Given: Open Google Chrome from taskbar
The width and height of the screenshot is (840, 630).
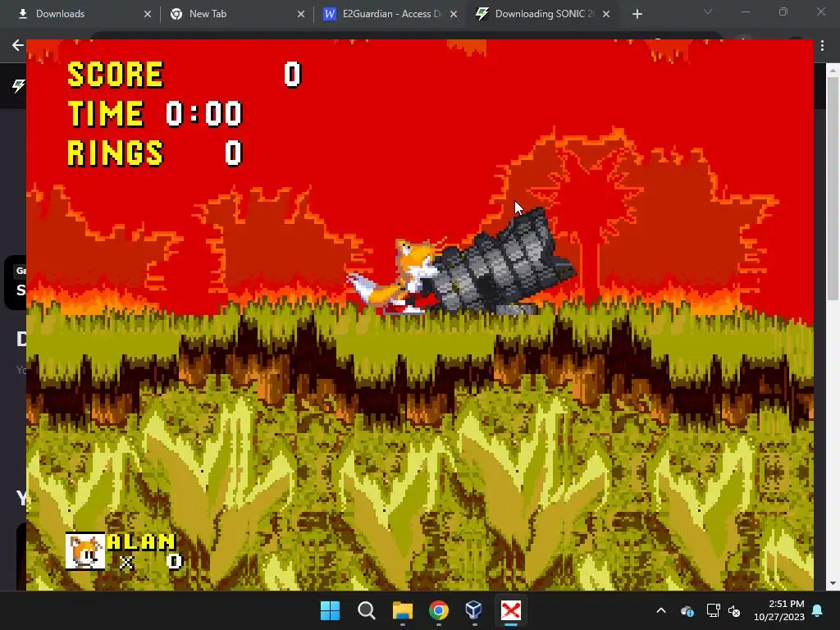Looking at the screenshot, I should click(438, 610).
